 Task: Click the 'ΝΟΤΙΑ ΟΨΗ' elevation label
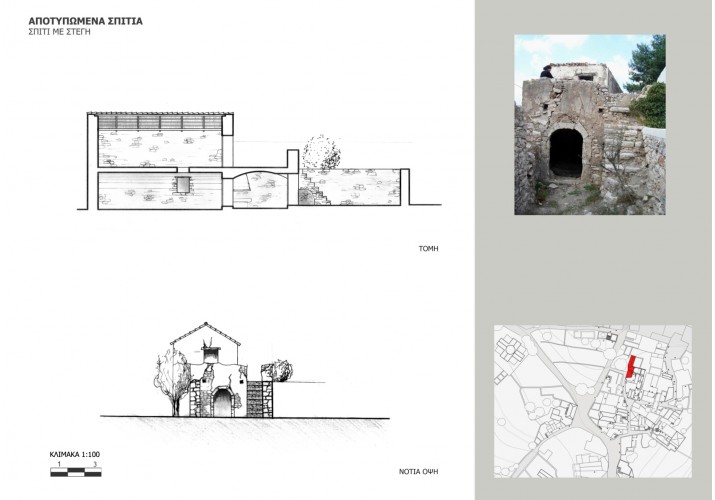pyautogui.click(x=419, y=472)
